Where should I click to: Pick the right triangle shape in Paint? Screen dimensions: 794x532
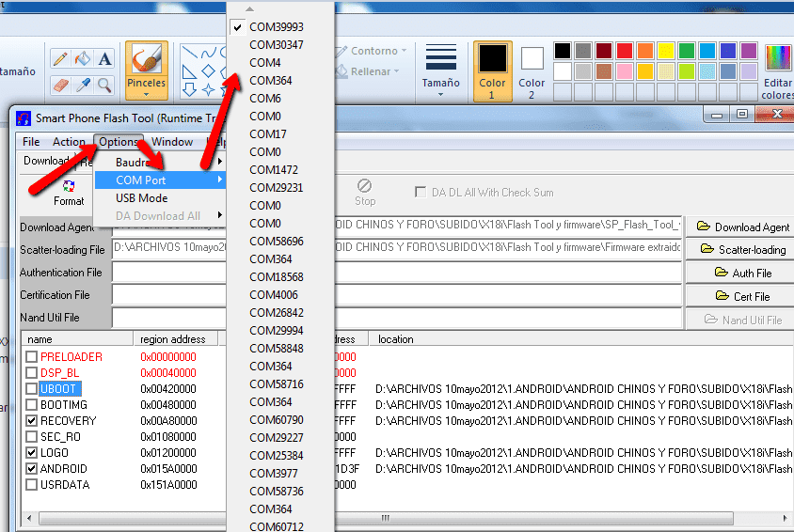(189, 71)
